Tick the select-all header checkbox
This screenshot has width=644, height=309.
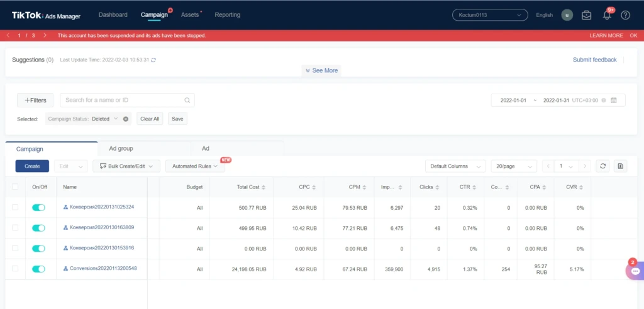(15, 187)
